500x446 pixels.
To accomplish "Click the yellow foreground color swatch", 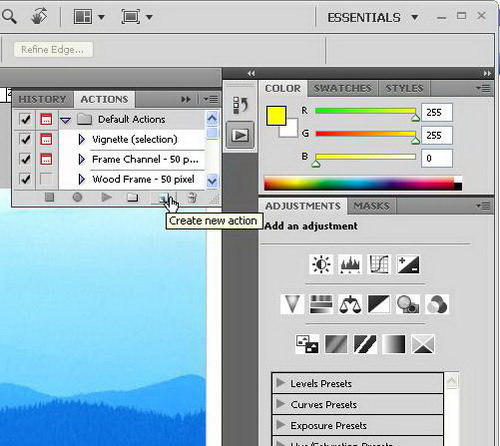I will point(276,116).
